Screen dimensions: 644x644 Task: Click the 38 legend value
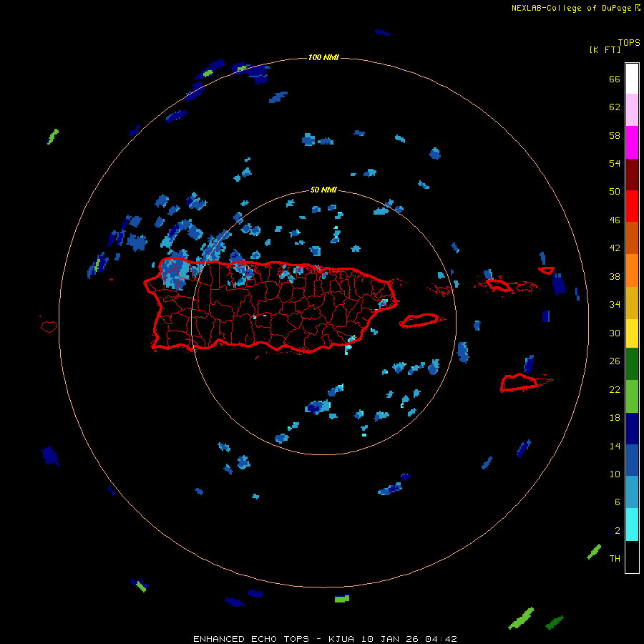point(615,276)
